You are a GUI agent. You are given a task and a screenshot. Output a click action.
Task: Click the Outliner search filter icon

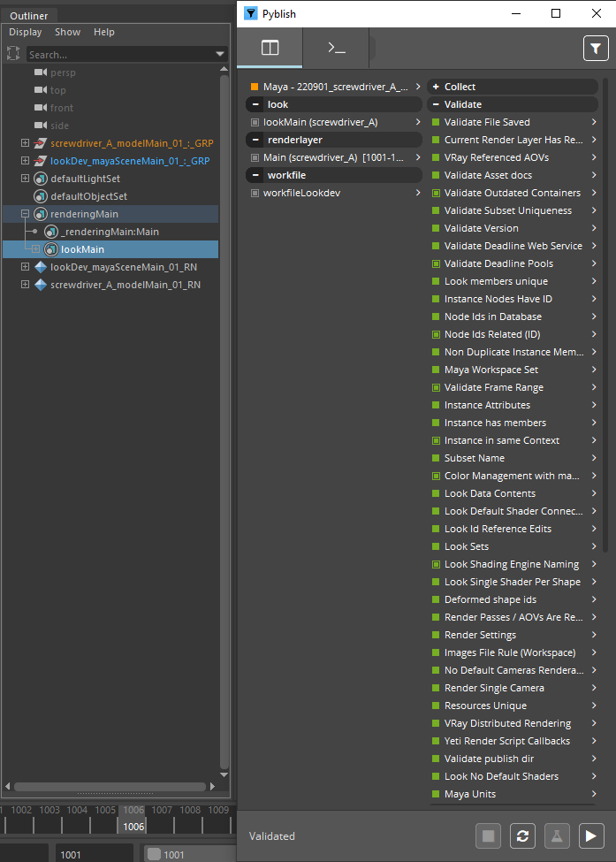tap(13, 54)
